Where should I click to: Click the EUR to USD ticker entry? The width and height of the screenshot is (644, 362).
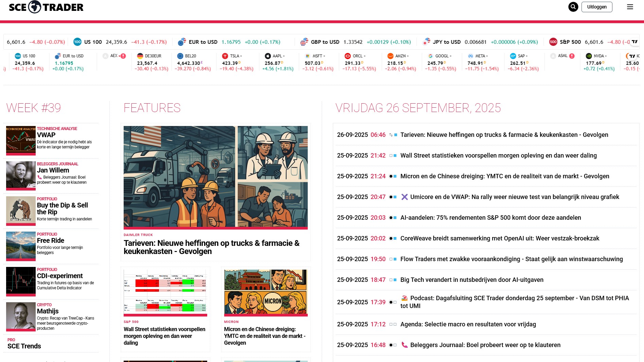(x=230, y=42)
